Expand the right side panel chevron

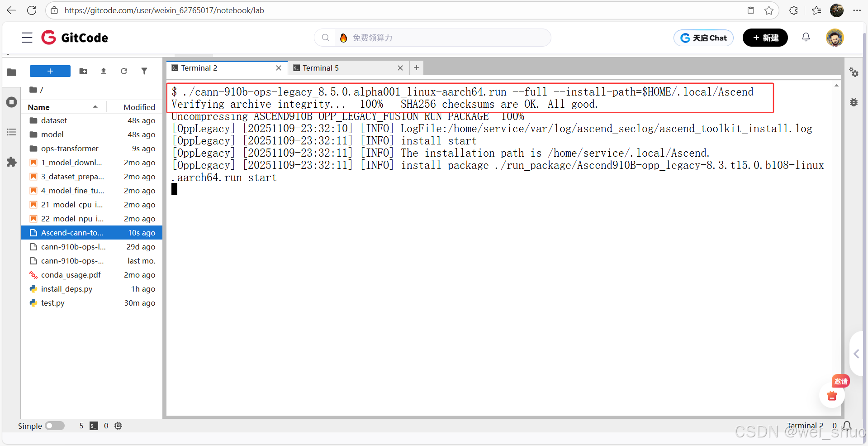coord(856,354)
